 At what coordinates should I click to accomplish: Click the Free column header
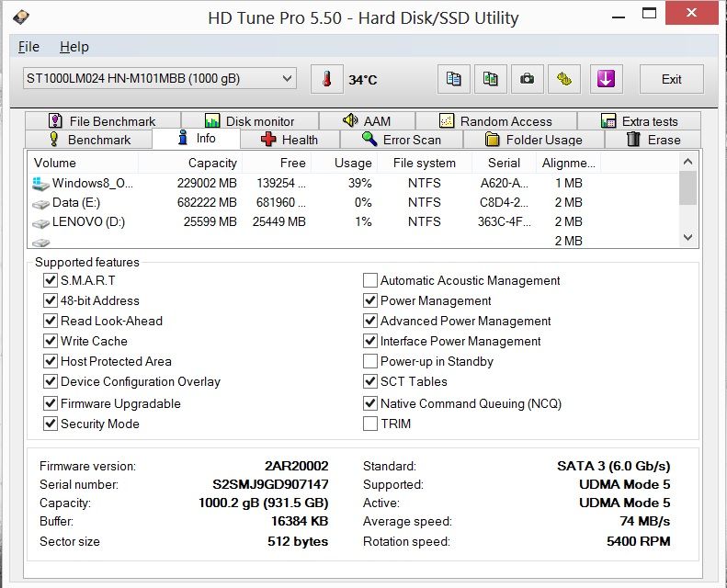[x=277, y=164]
